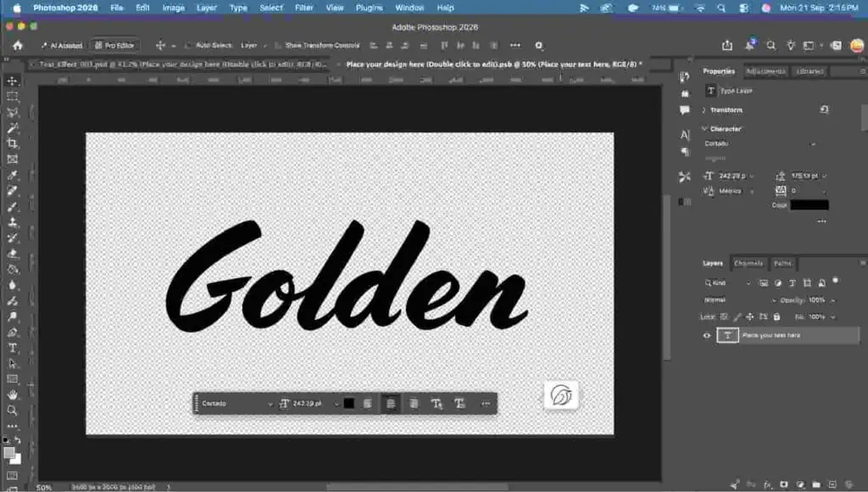Screen dimensions: 868x492
Task: Open the Layer menu
Action: (207, 8)
